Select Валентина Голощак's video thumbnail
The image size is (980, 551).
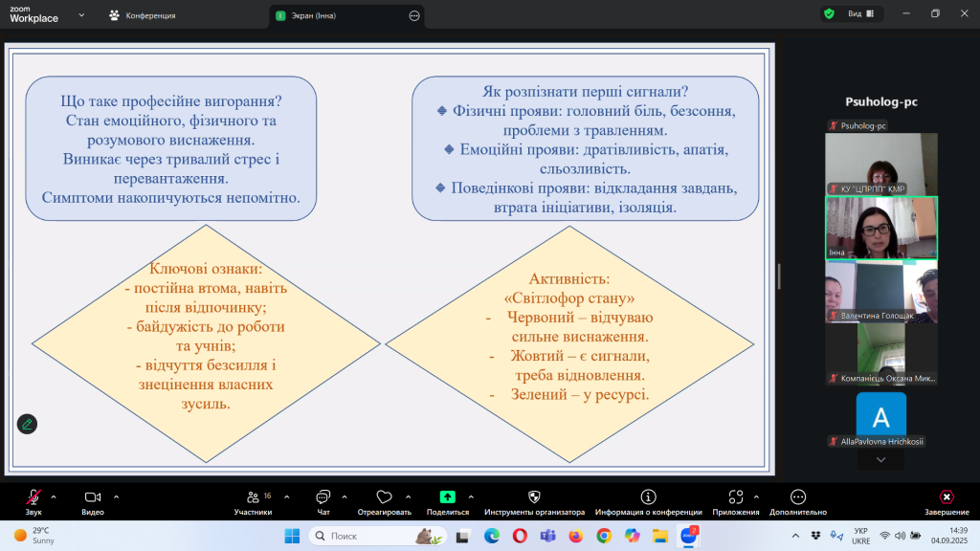[x=881, y=291]
